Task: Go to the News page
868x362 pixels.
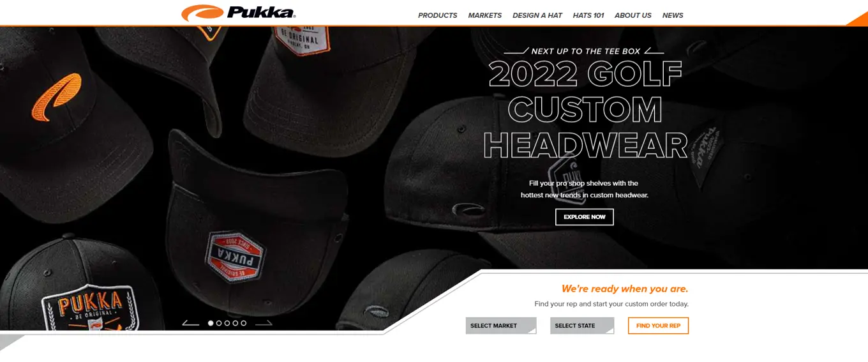Action: [673, 15]
